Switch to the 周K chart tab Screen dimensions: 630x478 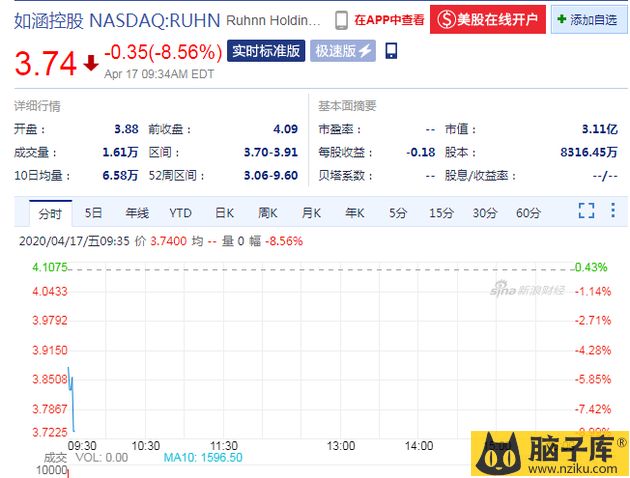[268, 213]
